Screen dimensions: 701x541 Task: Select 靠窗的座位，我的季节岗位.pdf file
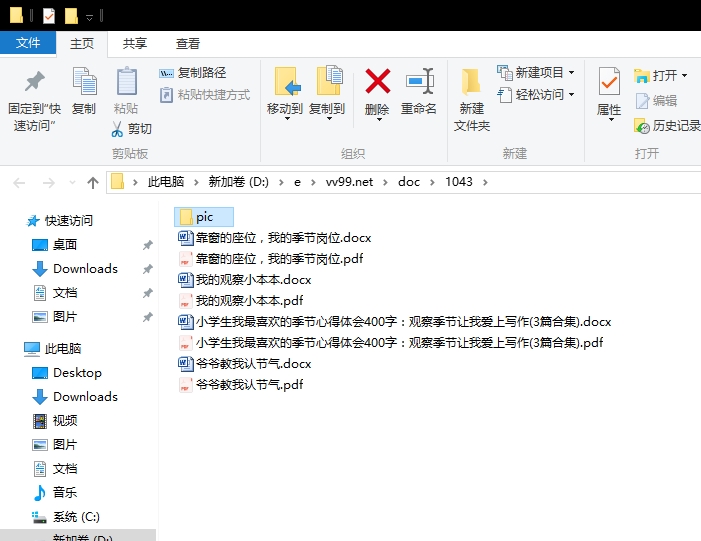[x=270, y=259]
